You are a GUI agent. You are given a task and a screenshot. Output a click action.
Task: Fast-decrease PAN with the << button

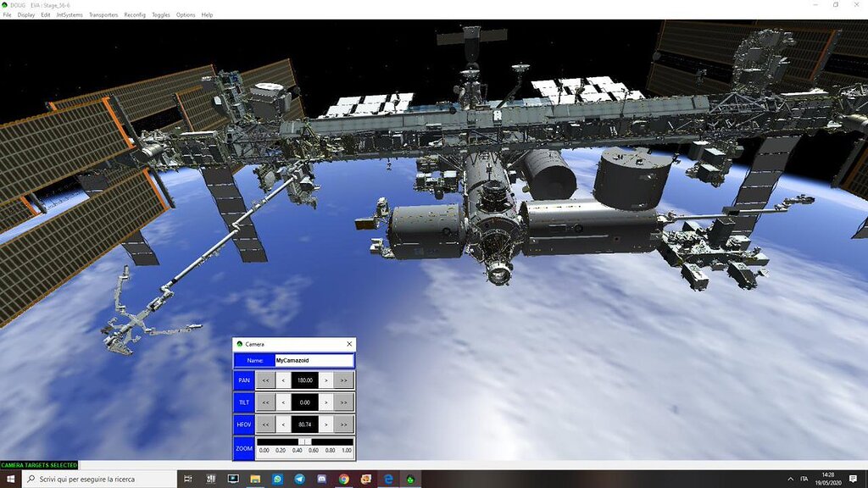tap(265, 380)
